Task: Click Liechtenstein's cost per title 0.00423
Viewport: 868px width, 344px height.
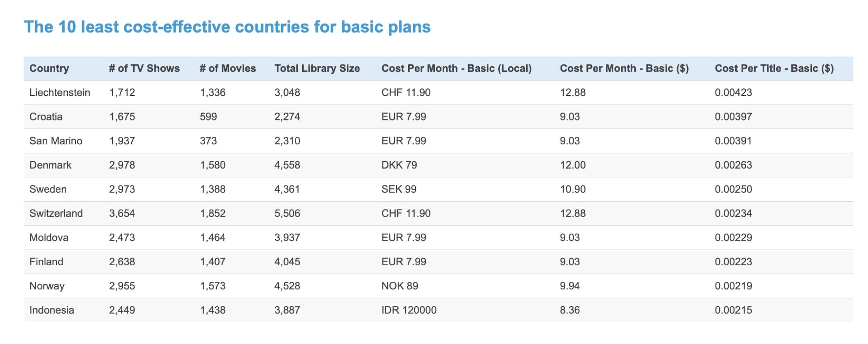Action: (x=733, y=93)
